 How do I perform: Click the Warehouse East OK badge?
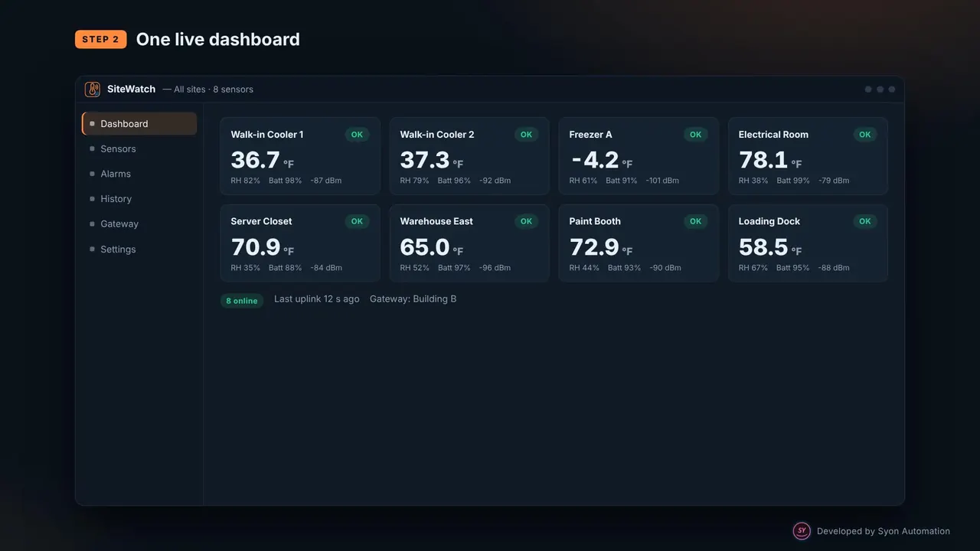tap(526, 221)
